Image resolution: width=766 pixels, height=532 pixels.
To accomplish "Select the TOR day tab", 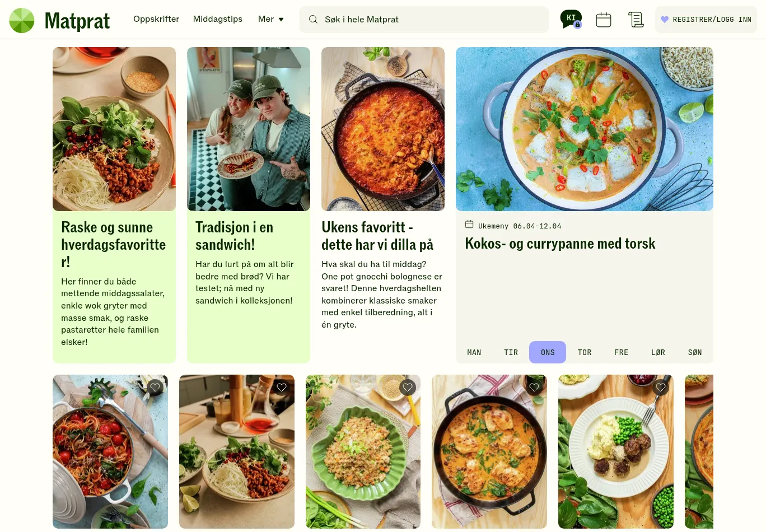I will [x=585, y=352].
